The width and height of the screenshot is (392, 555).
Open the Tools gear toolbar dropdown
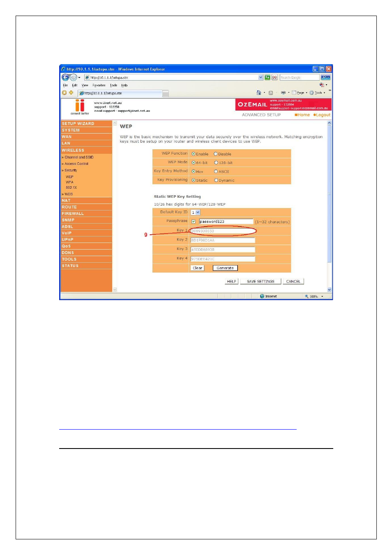pyautogui.click(x=317, y=93)
